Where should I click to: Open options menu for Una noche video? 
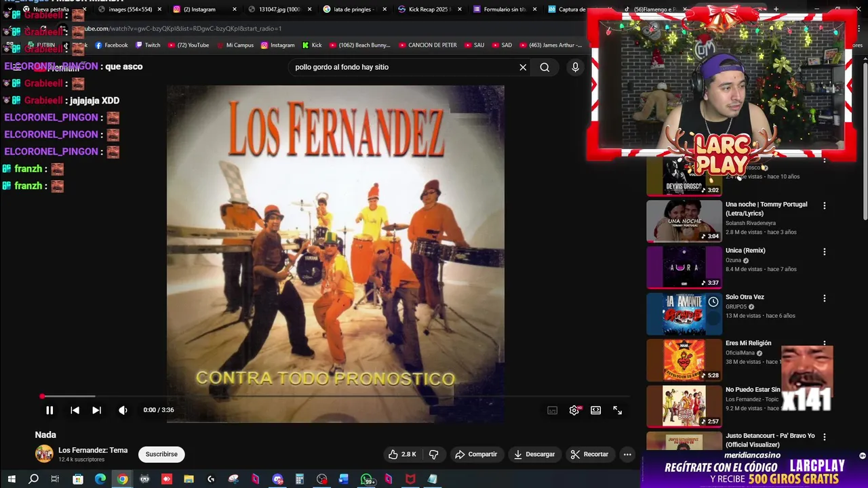click(825, 205)
